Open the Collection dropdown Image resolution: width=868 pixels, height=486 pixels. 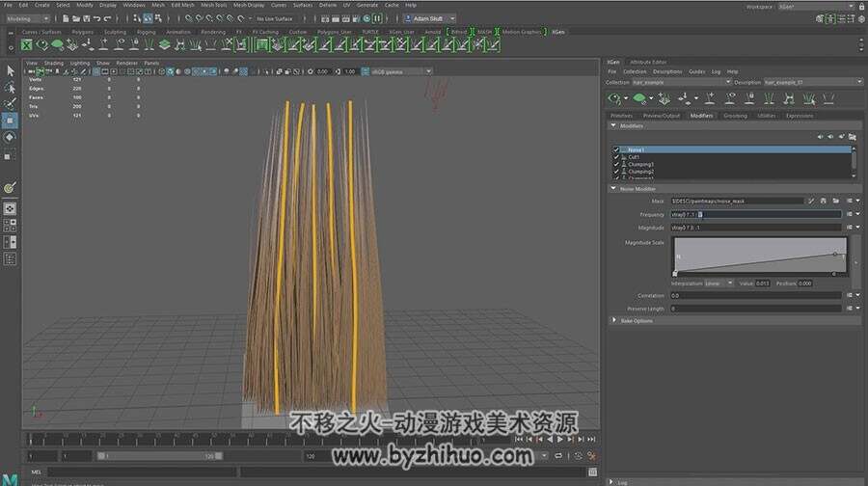pos(682,82)
